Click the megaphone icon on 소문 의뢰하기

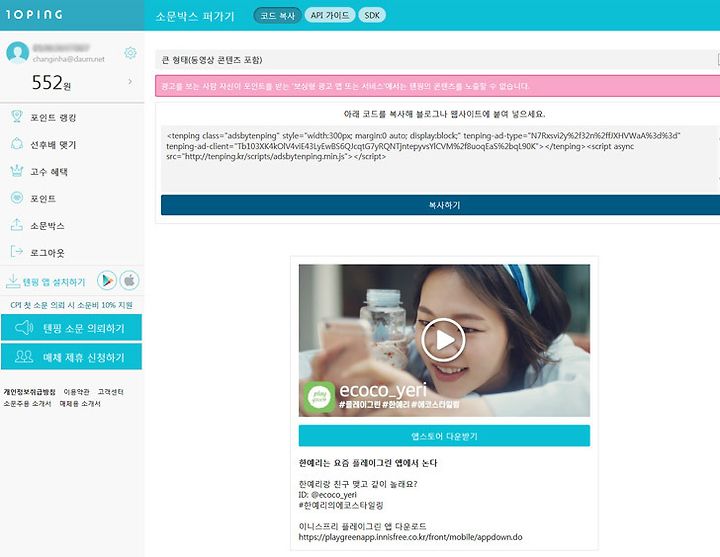click(24, 328)
